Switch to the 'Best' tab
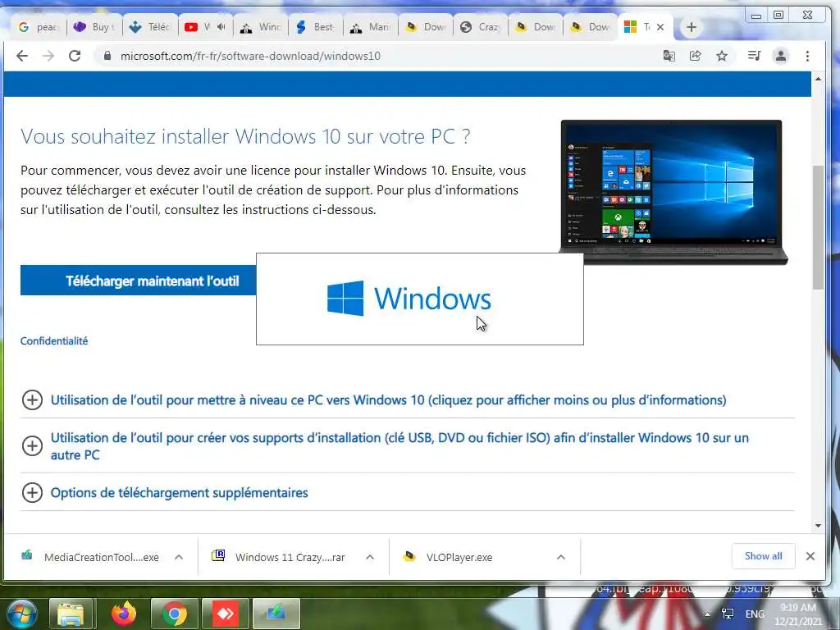 point(316,27)
